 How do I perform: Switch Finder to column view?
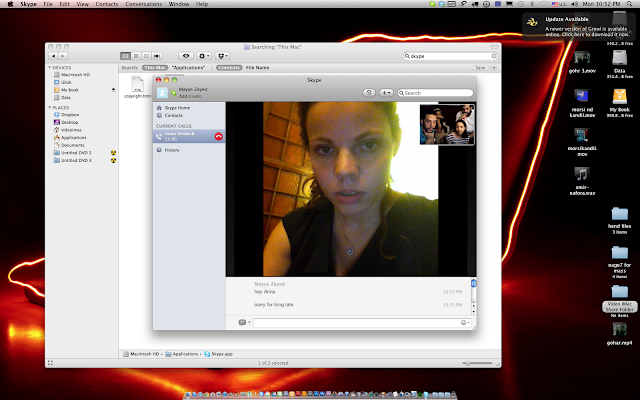coord(146,56)
